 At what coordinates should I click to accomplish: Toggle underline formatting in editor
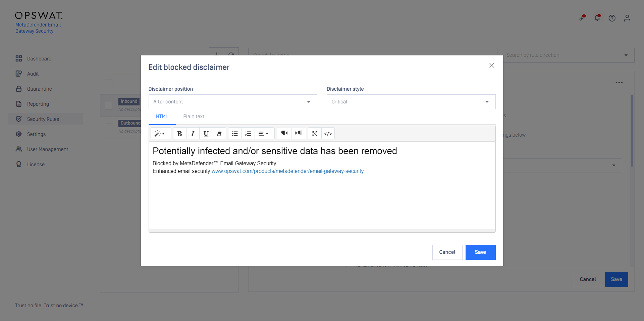tap(206, 134)
